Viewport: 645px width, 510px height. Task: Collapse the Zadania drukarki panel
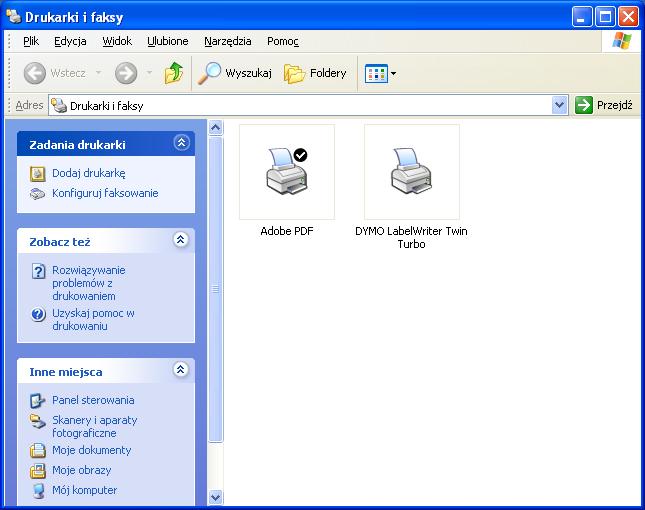pyautogui.click(x=181, y=143)
